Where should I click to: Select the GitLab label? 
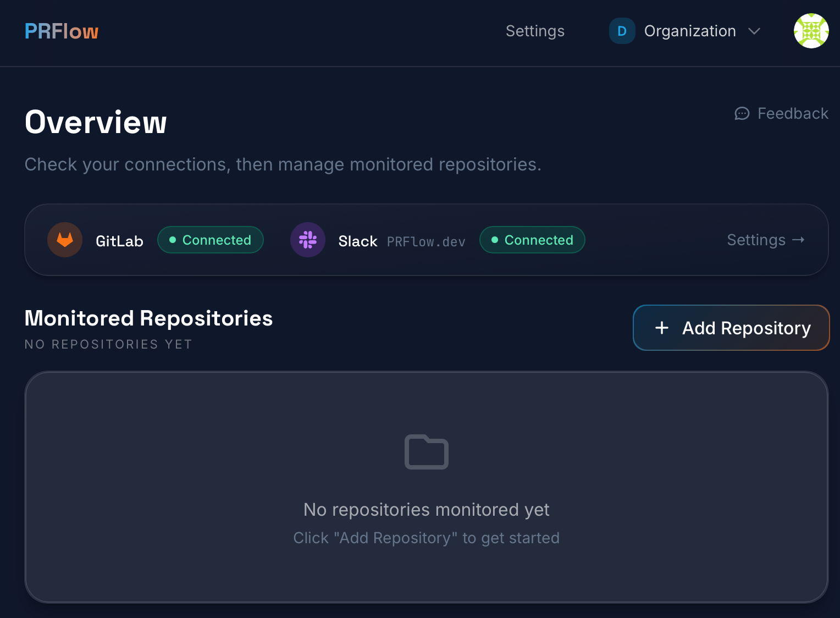coord(119,241)
